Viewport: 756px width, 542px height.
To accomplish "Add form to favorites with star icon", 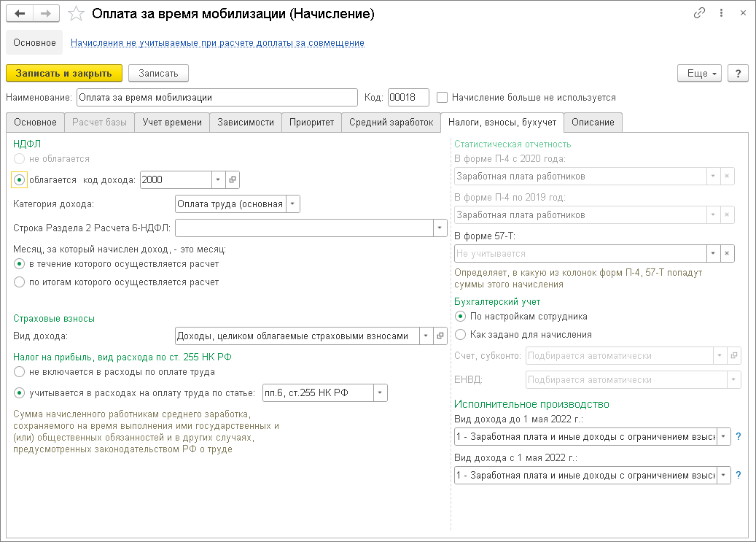I will [x=76, y=14].
